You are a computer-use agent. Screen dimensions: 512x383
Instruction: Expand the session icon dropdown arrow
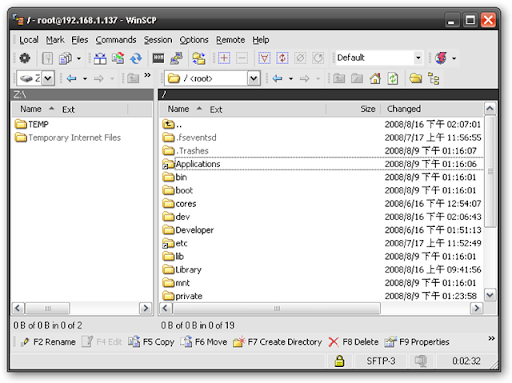[454, 58]
